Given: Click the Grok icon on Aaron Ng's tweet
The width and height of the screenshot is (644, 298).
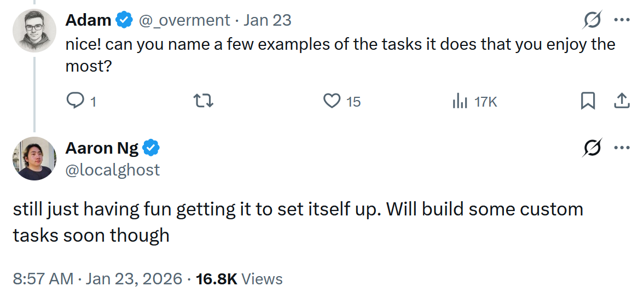Looking at the screenshot, I should coord(592,148).
